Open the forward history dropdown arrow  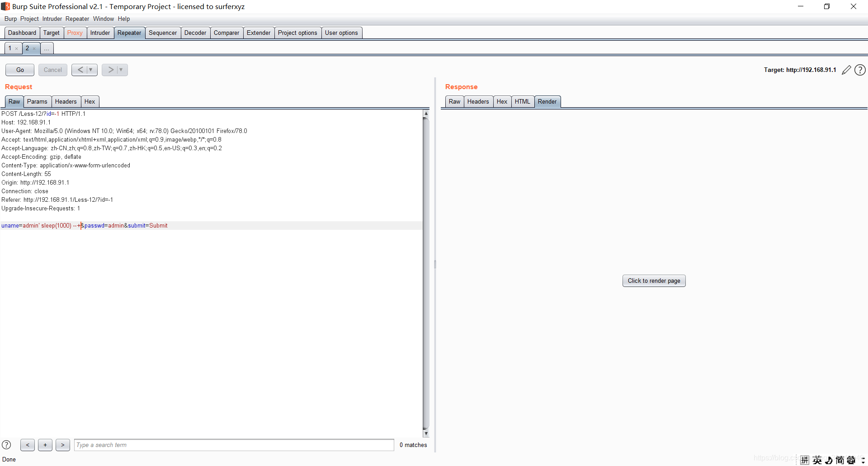(122, 70)
